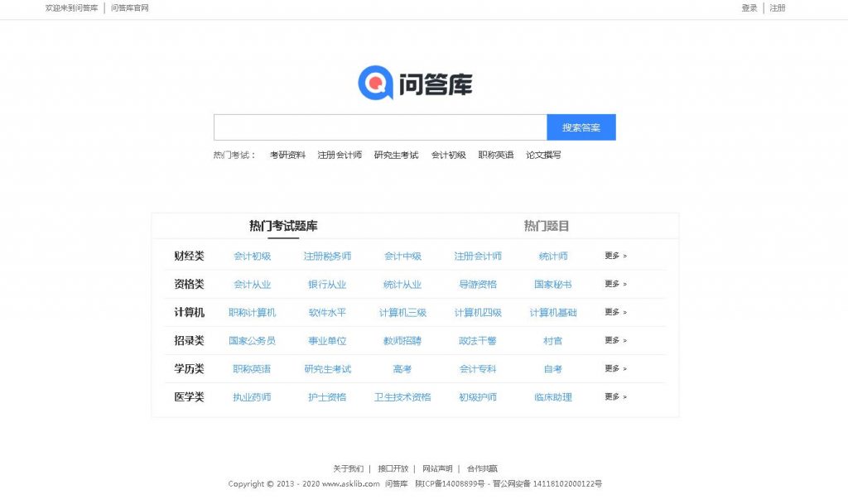Open 计算机基础 link
Screen dimensions: 848x504
pyautogui.click(x=552, y=312)
